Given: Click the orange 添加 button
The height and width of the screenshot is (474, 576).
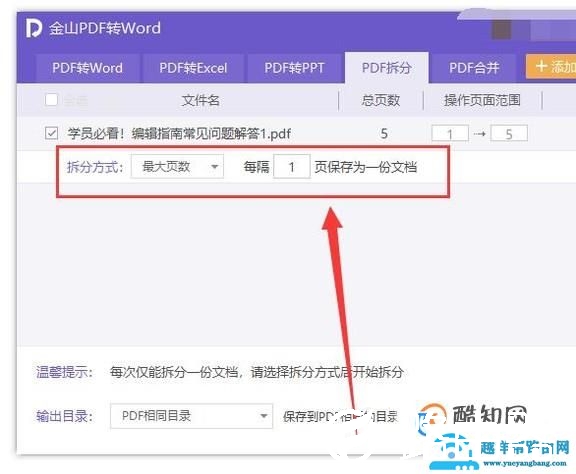Looking at the screenshot, I should (x=551, y=67).
